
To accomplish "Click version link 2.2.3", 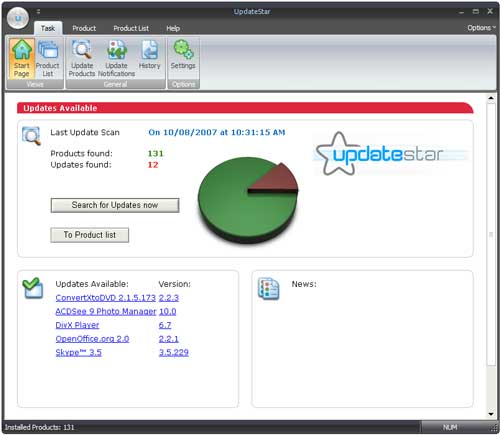I will pyautogui.click(x=169, y=298).
